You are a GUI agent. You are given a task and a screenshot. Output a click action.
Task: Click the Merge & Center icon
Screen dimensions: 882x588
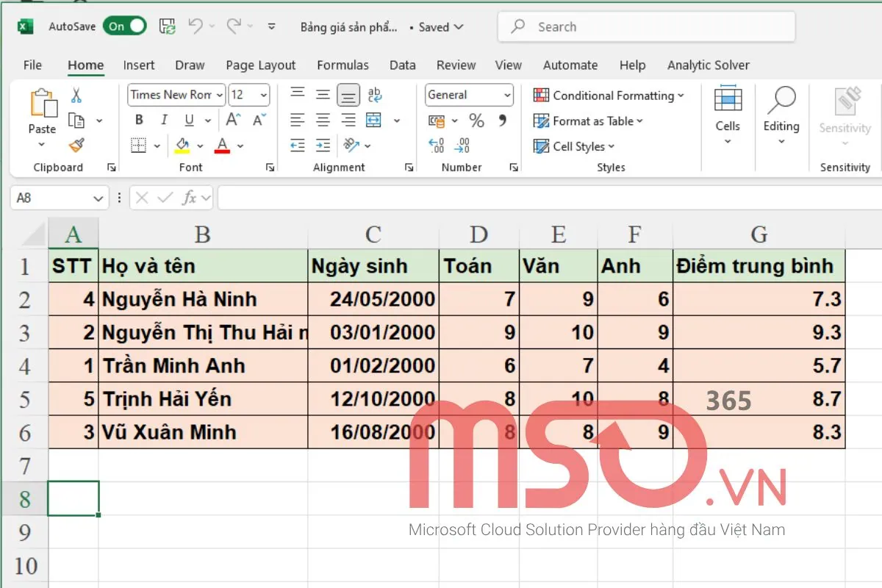pos(374,121)
